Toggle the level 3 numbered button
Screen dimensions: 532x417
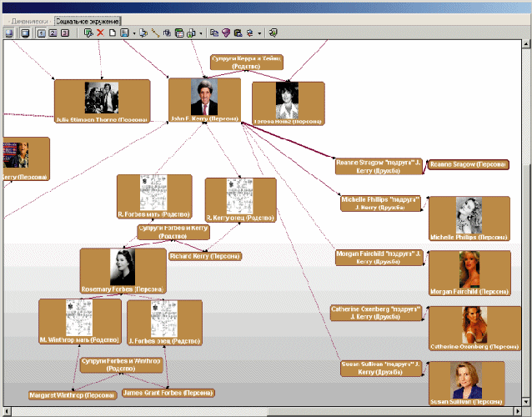(65, 33)
